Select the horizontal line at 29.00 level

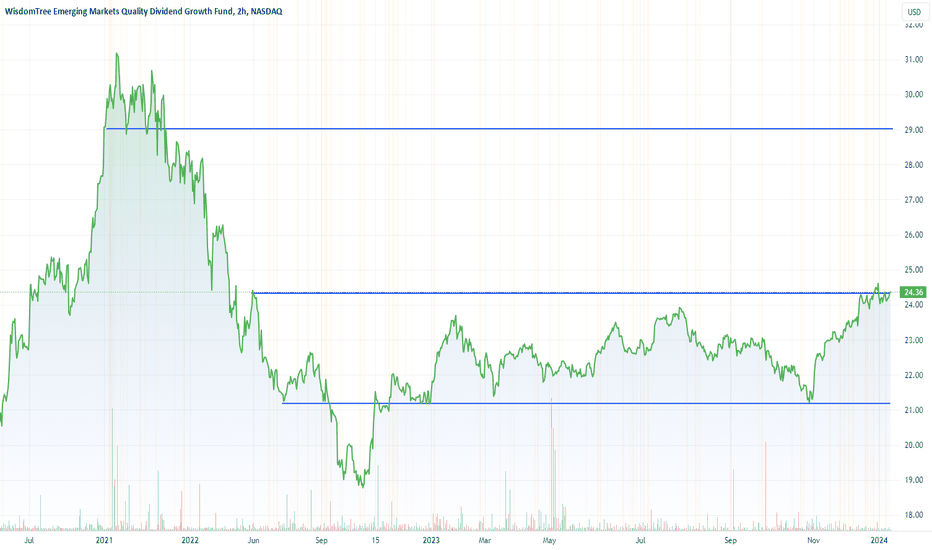[499, 128]
